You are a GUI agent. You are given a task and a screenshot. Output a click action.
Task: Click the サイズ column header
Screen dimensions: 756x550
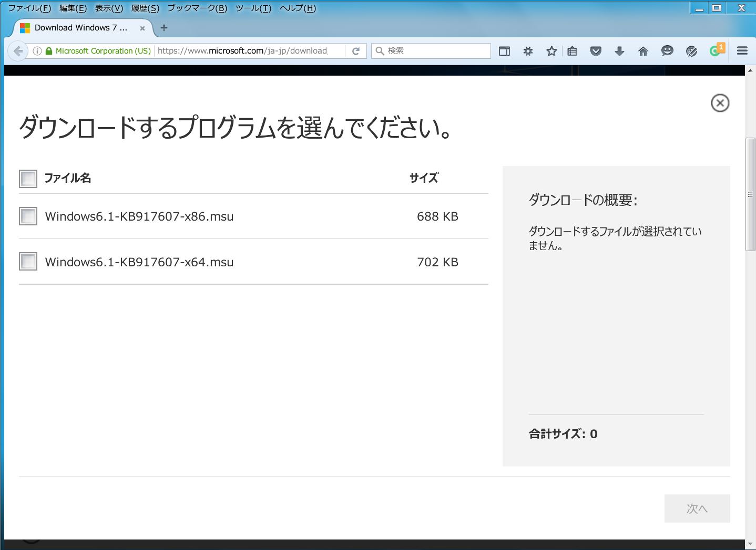point(424,178)
